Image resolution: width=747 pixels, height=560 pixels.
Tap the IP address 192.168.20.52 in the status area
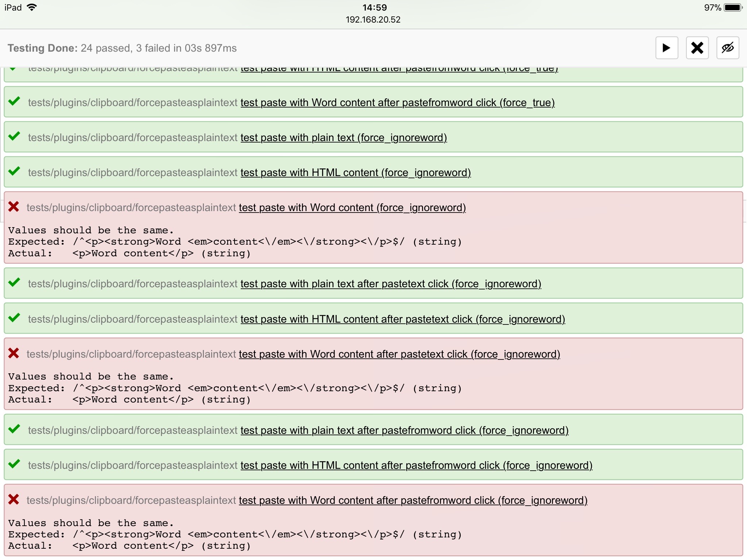(373, 20)
